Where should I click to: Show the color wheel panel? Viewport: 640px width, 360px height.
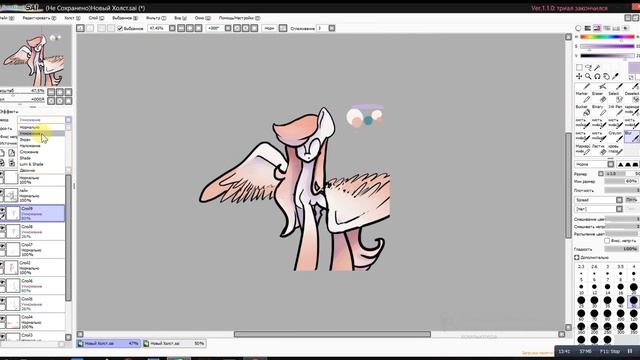pyautogui.click(x=578, y=28)
